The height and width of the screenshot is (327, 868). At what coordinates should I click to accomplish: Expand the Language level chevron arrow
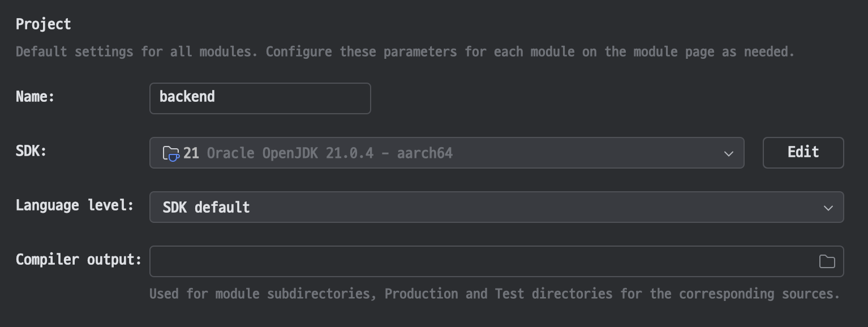[x=828, y=208]
